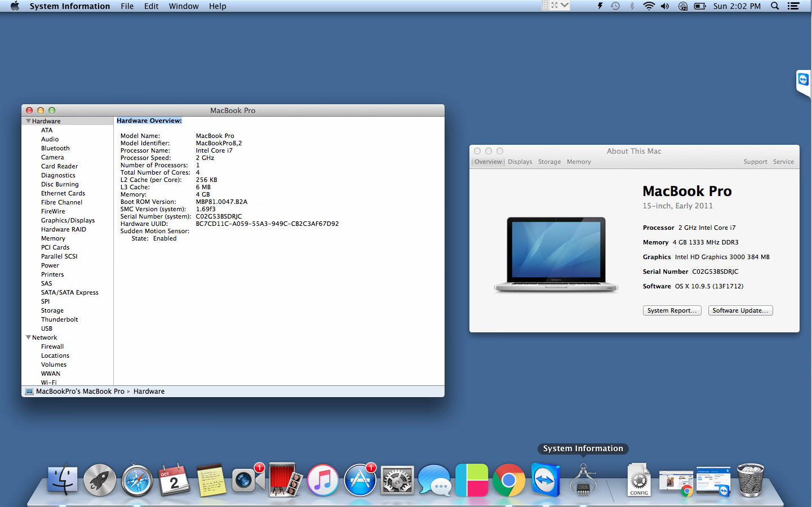Viewport: 812px width, 507px height.
Task: Select Audio in the sidebar
Action: 50,139
